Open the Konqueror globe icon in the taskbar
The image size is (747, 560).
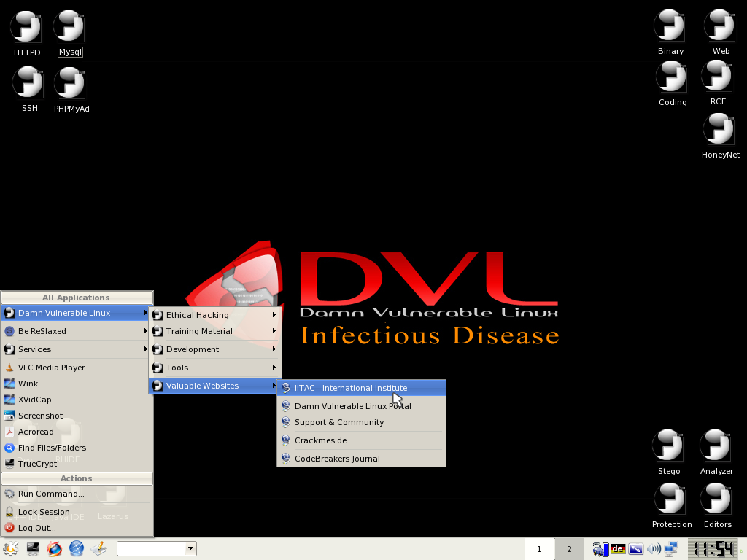76,548
